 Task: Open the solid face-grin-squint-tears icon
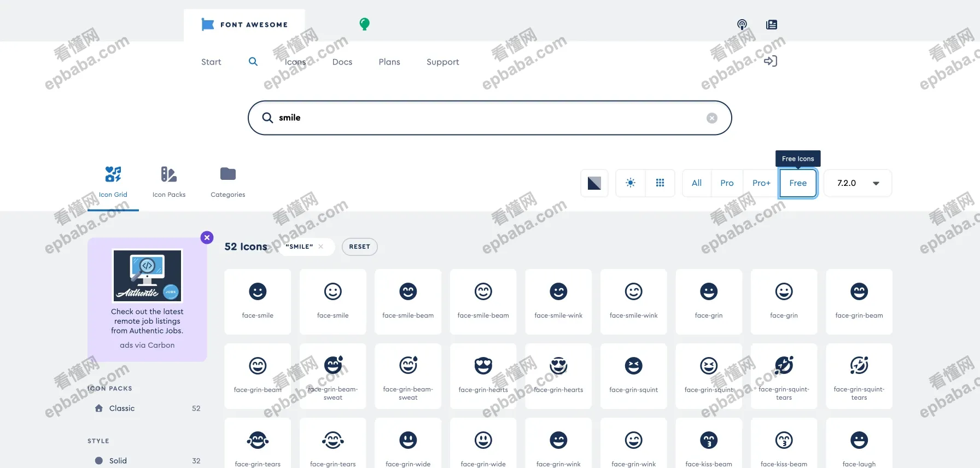[784, 376]
